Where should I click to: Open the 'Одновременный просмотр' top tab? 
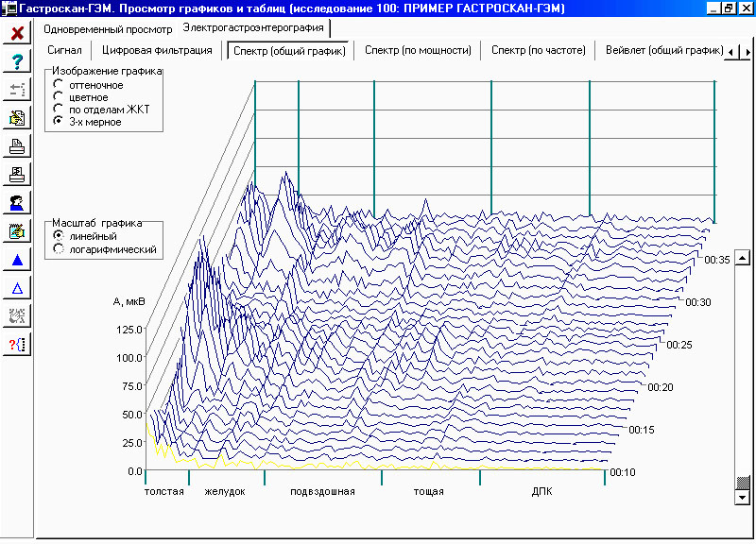tap(108, 29)
